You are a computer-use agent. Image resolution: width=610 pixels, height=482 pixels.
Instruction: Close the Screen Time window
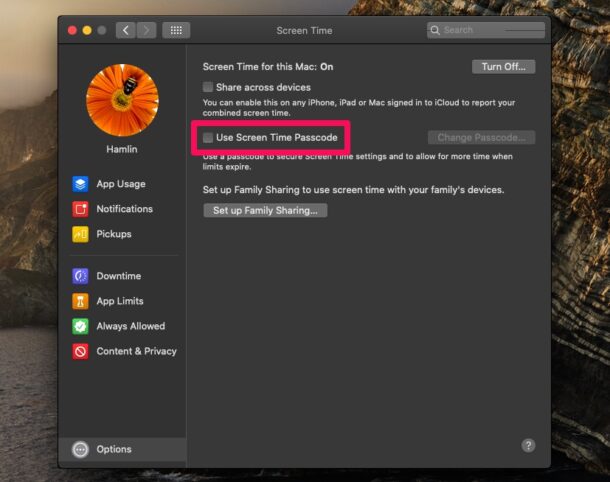click(72, 30)
